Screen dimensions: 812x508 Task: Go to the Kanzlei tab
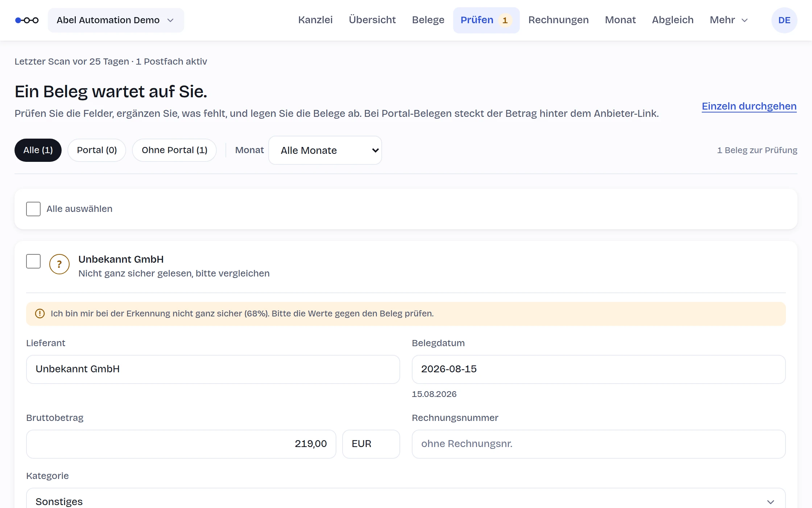(x=315, y=20)
